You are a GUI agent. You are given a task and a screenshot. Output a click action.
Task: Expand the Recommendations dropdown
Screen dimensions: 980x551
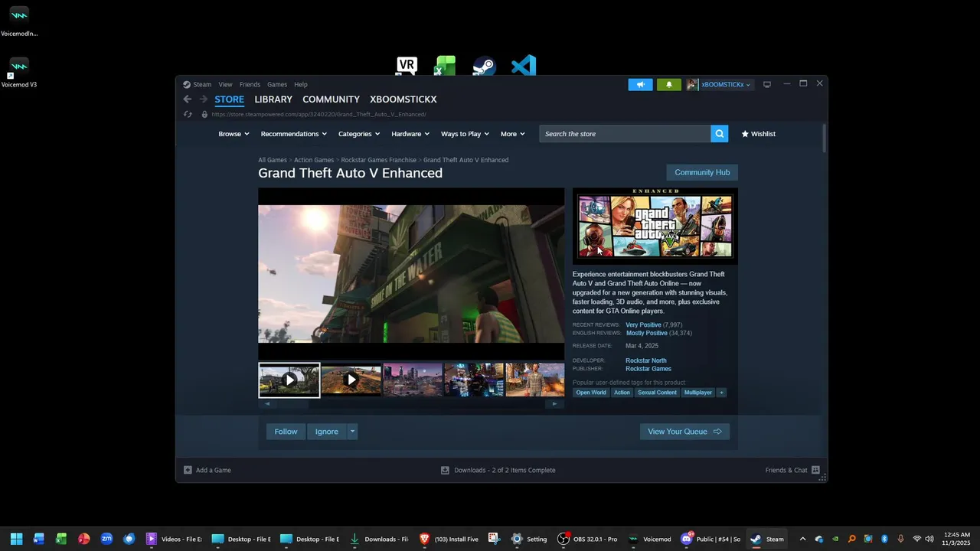click(x=294, y=134)
